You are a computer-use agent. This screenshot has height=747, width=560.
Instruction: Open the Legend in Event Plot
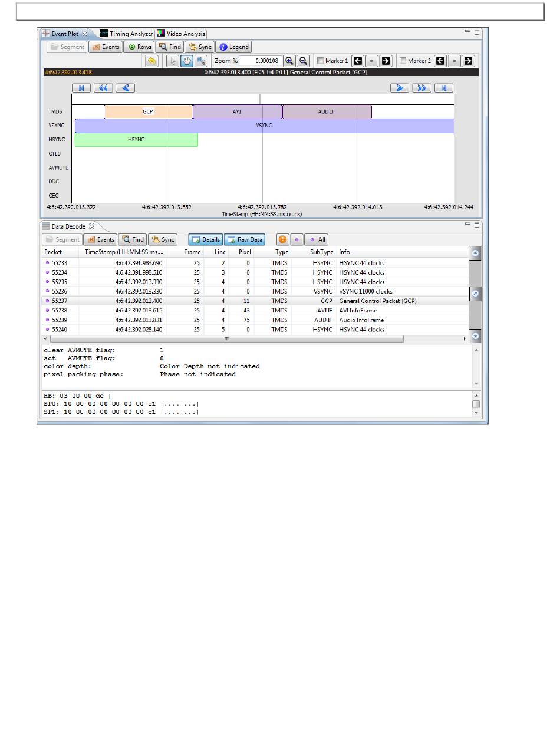(x=233, y=47)
